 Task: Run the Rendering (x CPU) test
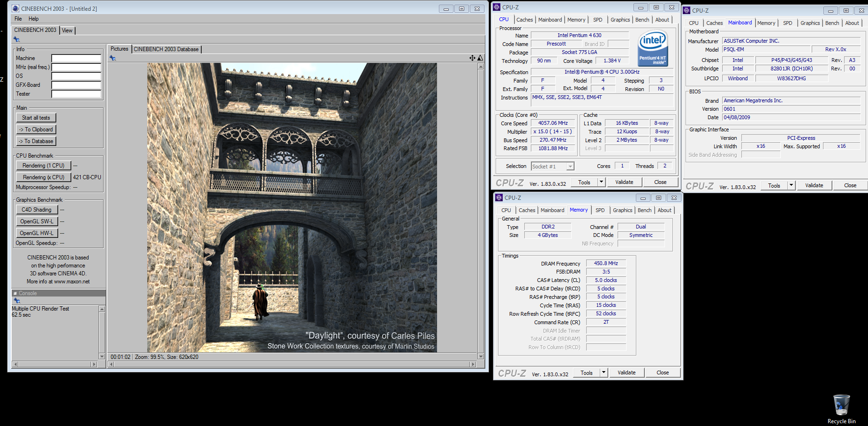click(44, 177)
